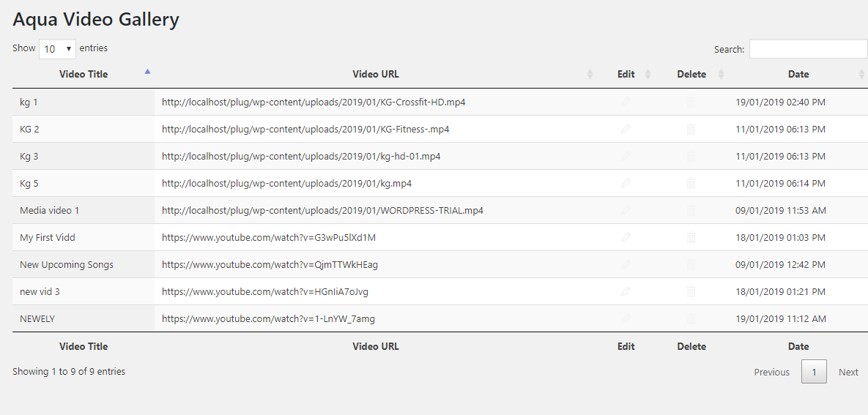Viewport: 868px width, 415px height.
Task: Click the trash icon for Kg 3
Action: [x=691, y=157]
